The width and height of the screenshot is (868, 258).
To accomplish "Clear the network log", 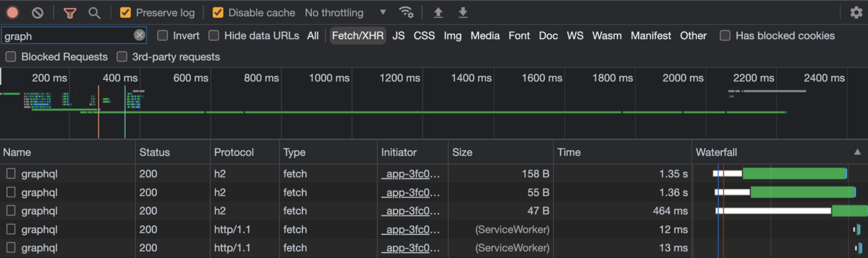I will pos(38,12).
